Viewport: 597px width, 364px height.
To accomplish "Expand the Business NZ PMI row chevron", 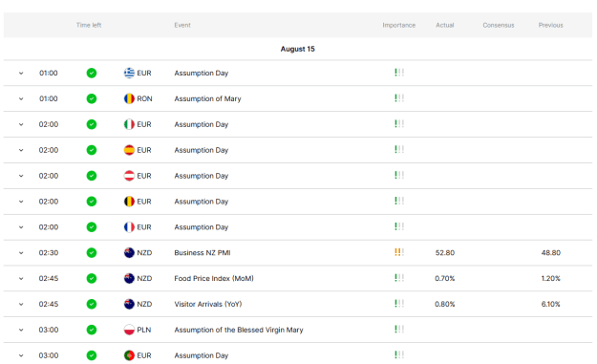I will point(21,253).
